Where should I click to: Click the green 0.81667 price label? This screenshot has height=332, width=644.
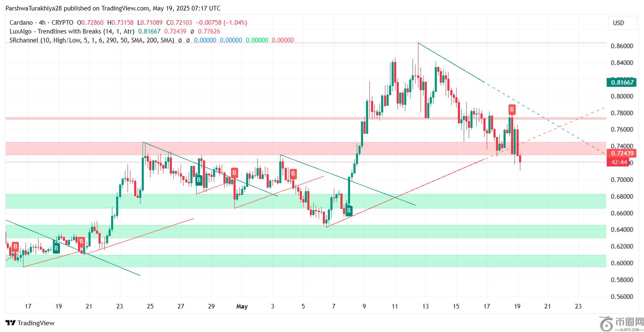tap(622, 83)
